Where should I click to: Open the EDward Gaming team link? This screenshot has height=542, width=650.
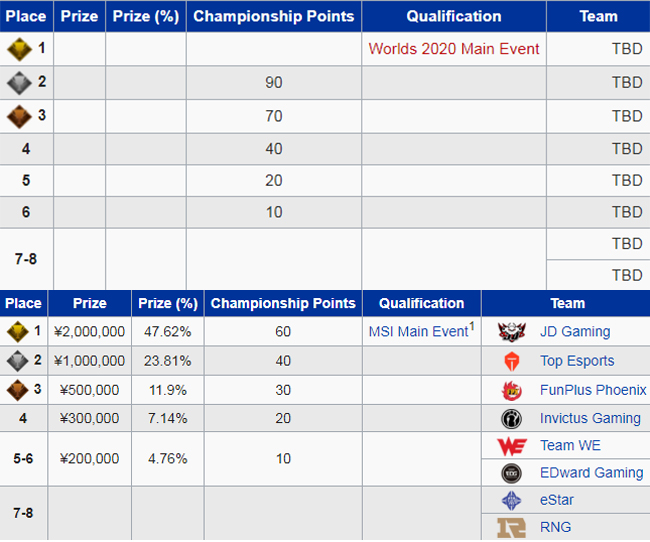tap(592, 473)
